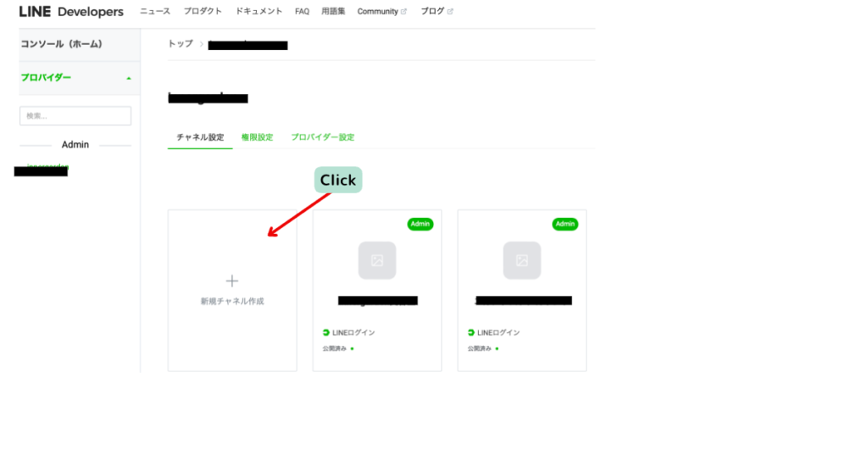
Task: Open the ブログ external link
Action: click(x=432, y=11)
